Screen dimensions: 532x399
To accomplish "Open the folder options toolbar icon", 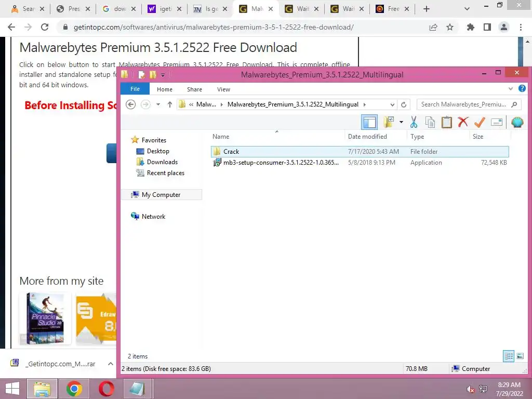I will (389, 122).
